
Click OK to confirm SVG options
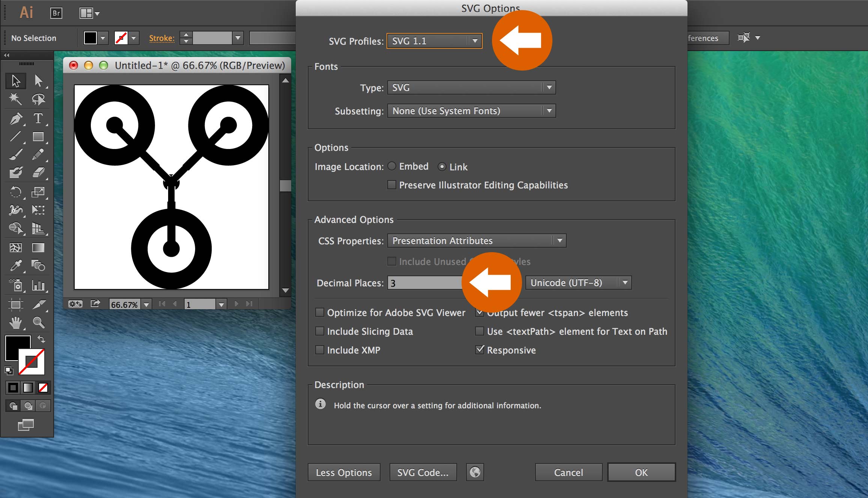click(x=641, y=472)
